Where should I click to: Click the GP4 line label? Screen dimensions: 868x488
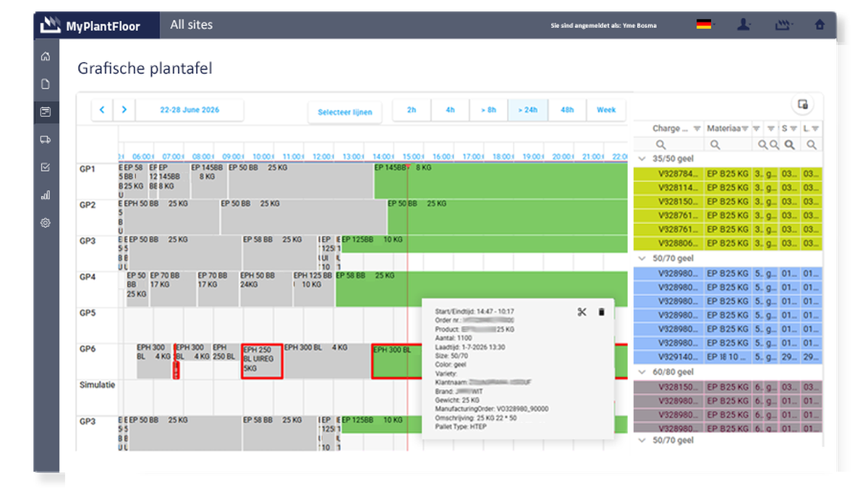coord(87,277)
